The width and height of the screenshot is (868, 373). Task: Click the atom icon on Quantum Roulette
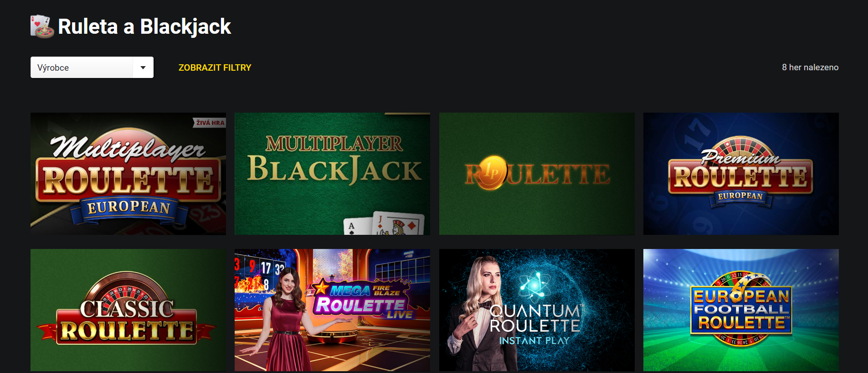pyautogui.click(x=535, y=285)
